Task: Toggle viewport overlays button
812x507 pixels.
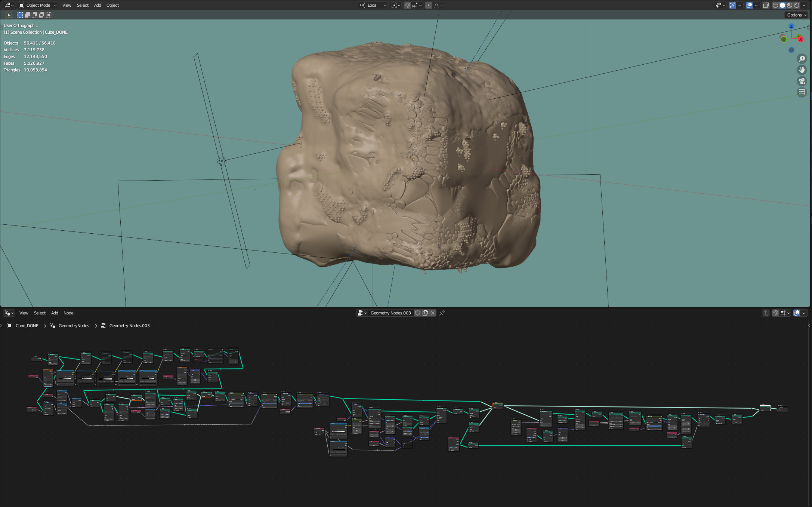Action: click(749, 5)
